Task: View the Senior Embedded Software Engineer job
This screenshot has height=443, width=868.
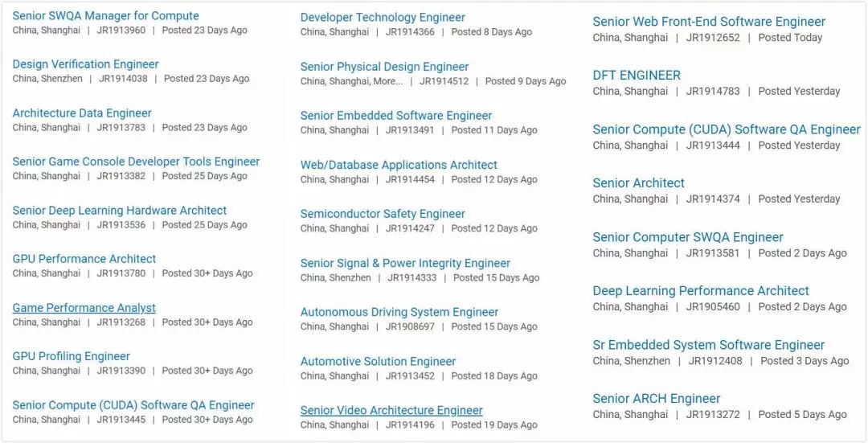Action: tap(396, 116)
